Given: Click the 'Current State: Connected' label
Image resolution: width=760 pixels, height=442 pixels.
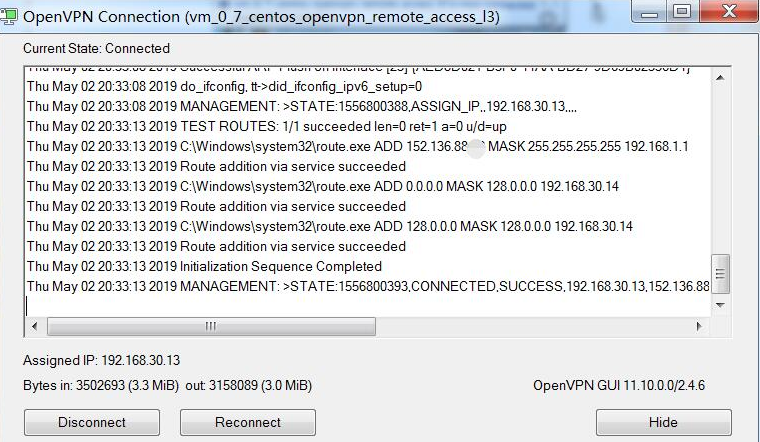Looking at the screenshot, I should click(96, 48).
